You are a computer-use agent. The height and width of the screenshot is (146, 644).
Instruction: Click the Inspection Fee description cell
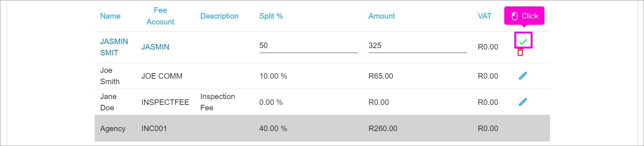(x=217, y=102)
